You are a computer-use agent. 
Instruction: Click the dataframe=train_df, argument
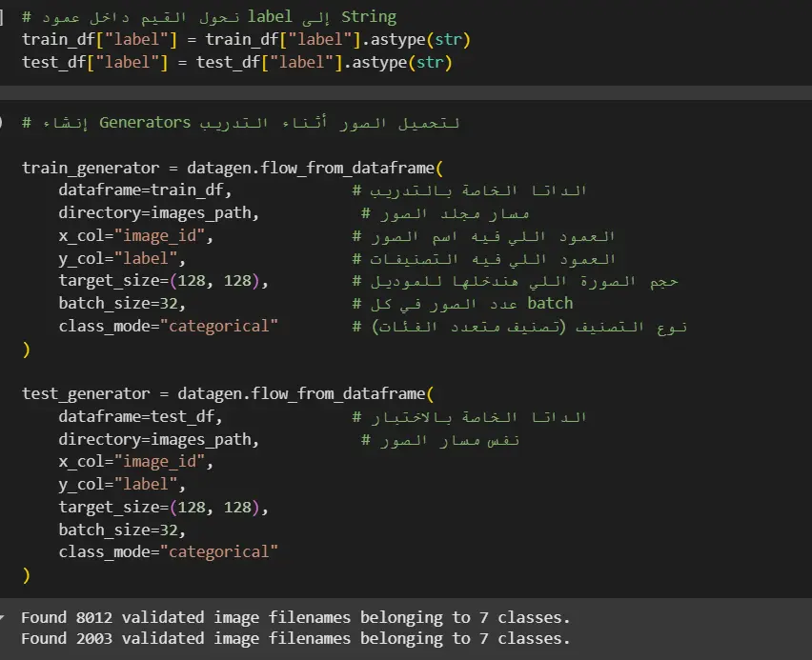tap(145, 190)
